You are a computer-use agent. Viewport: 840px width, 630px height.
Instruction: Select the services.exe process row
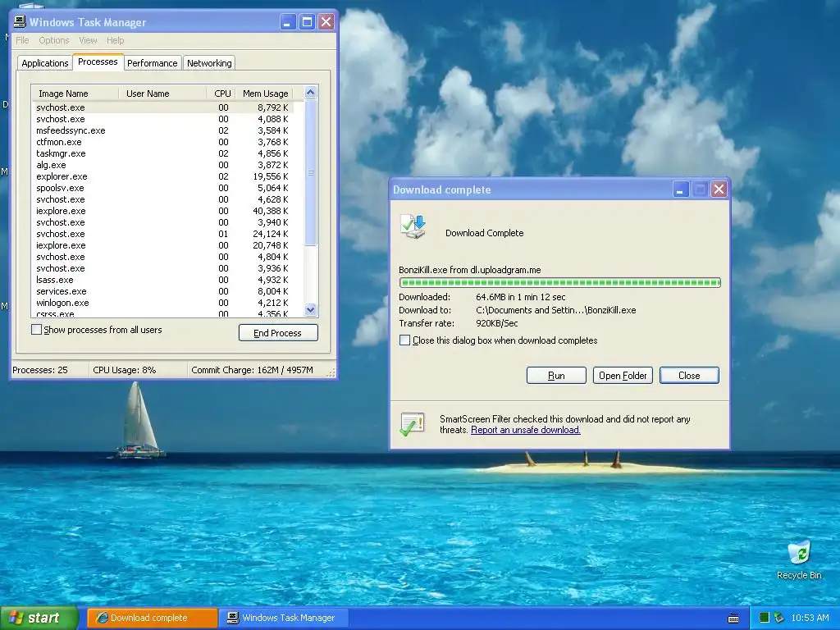163,291
